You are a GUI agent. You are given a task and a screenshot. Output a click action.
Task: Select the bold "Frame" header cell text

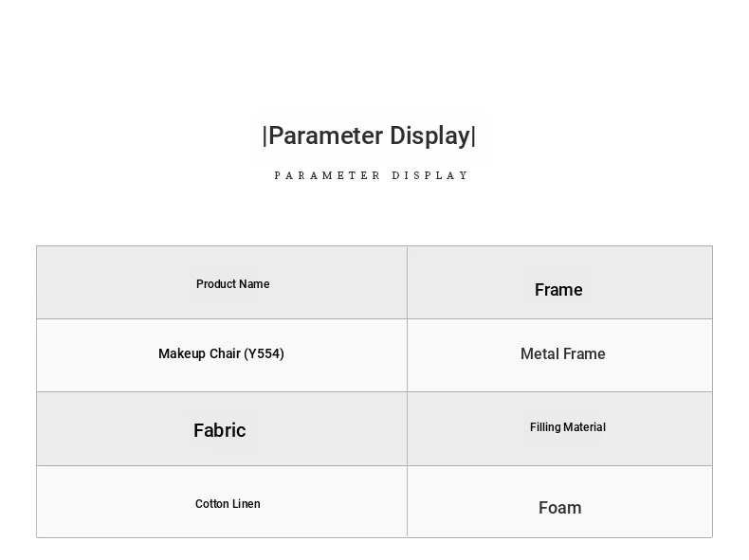[558, 290]
